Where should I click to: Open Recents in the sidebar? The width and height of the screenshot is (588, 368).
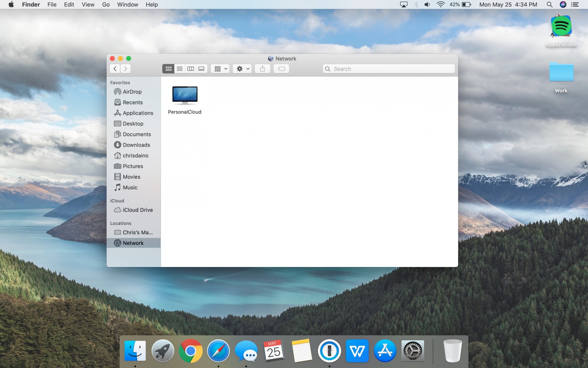133,102
